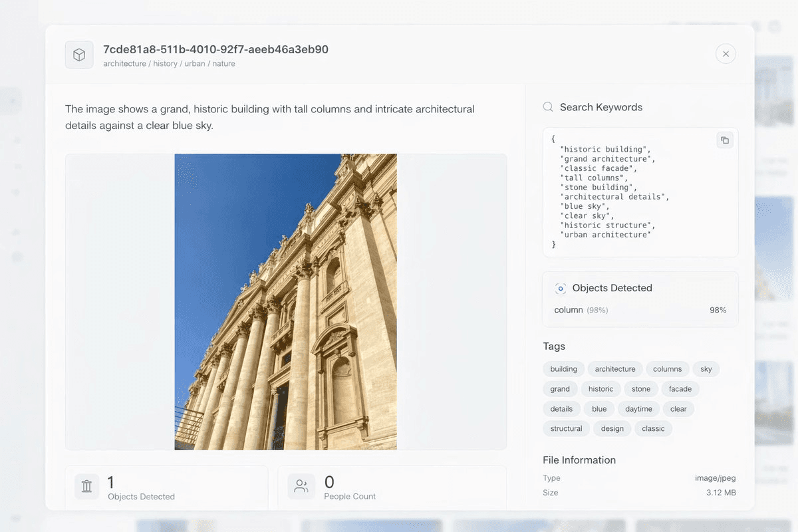This screenshot has height=532, width=798.
Task: Select the "architecture" tag chip
Action: point(615,369)
